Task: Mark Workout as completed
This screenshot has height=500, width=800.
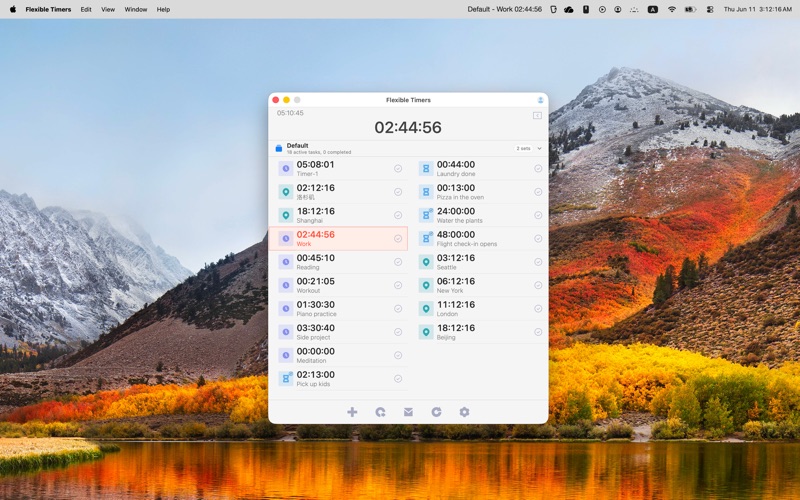Action: click(x=398, y=285)
